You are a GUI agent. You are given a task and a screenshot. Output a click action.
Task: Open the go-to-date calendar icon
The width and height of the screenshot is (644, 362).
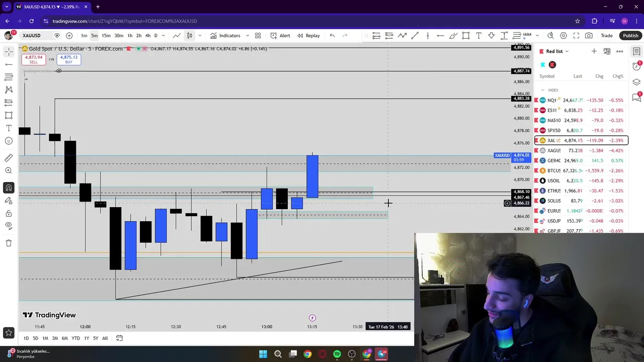click(119, 338)
